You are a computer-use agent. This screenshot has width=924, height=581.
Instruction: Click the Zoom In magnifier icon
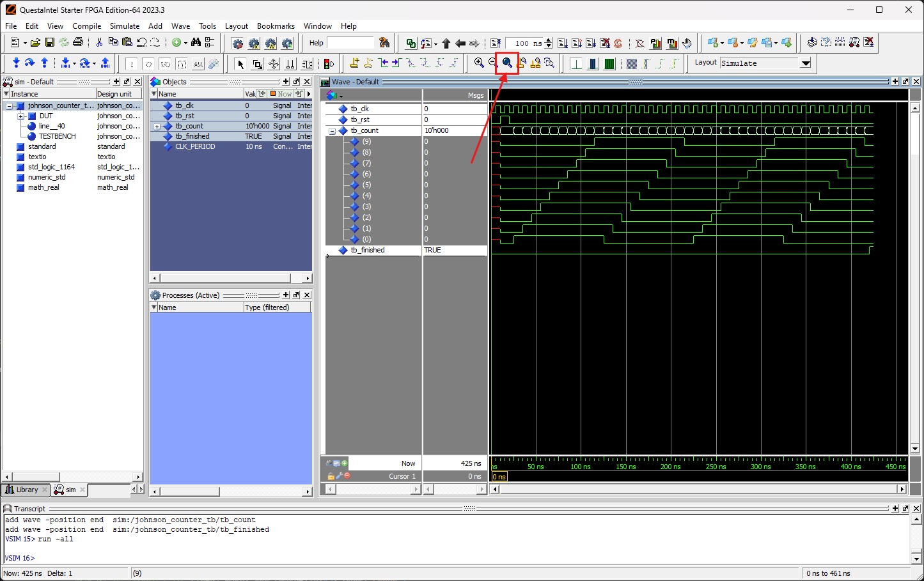(479, 63)
